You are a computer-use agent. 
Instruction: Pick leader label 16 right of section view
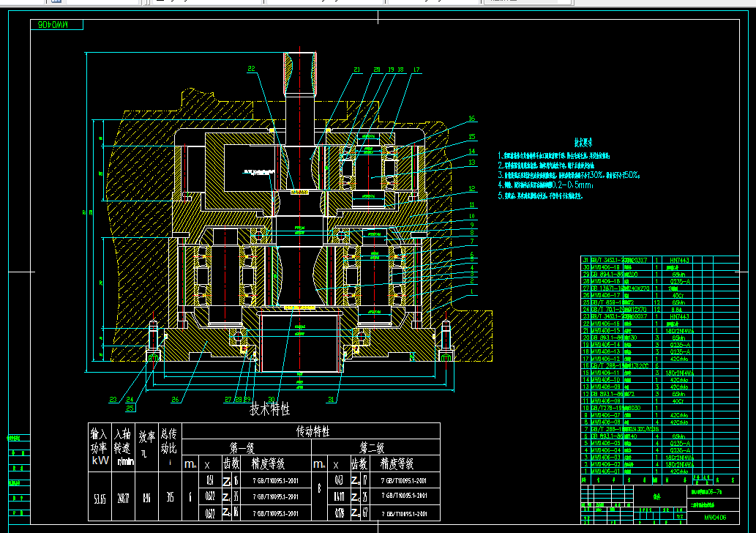[x=471, y=118]
